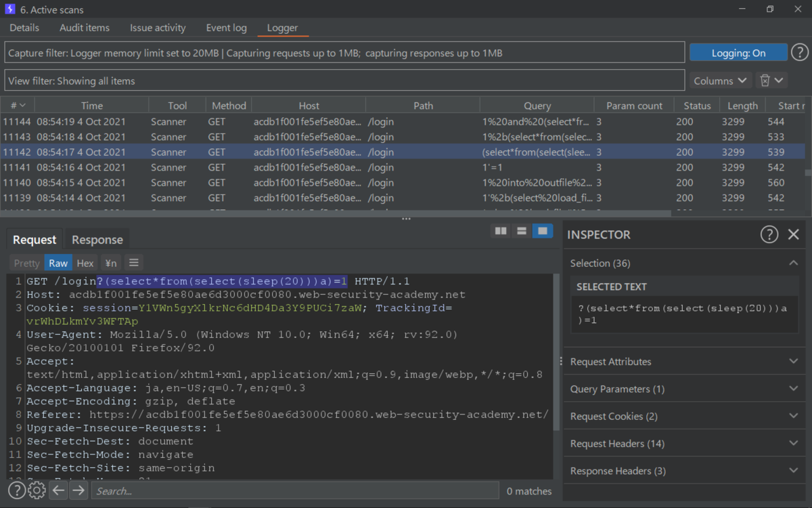Select the Raw view mode

tap(58, 263)
